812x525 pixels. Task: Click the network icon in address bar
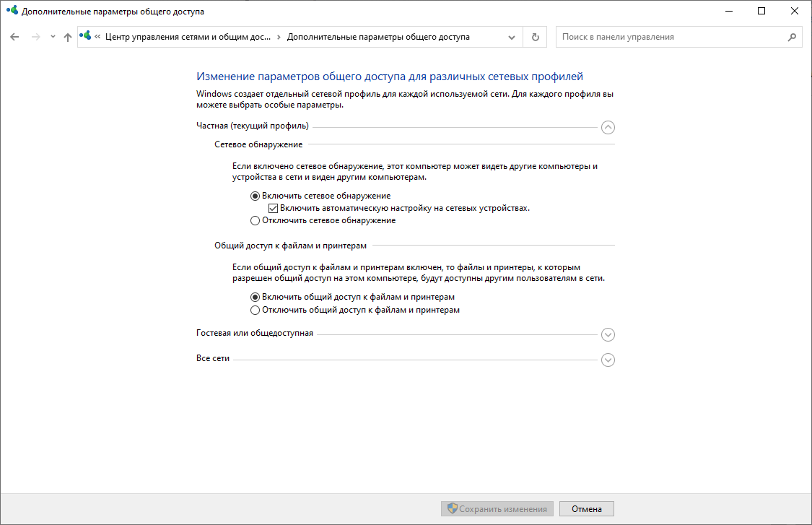[x=85, y=36]
